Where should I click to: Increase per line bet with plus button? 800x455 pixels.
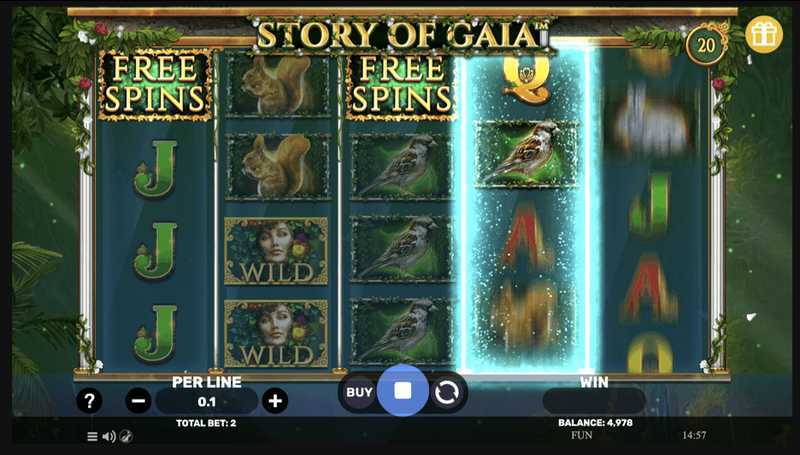pyautogui.click(x=275, y=401)
